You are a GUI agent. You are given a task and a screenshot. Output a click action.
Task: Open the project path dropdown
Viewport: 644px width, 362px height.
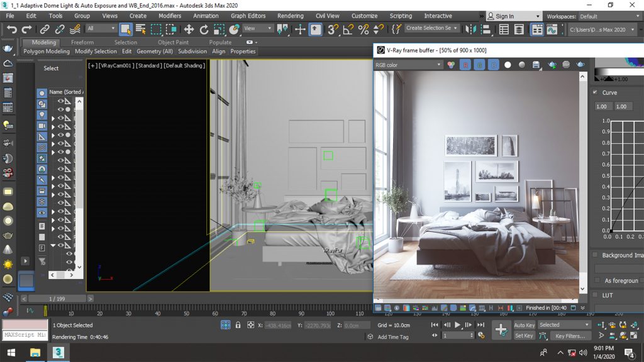coord(602,30)
